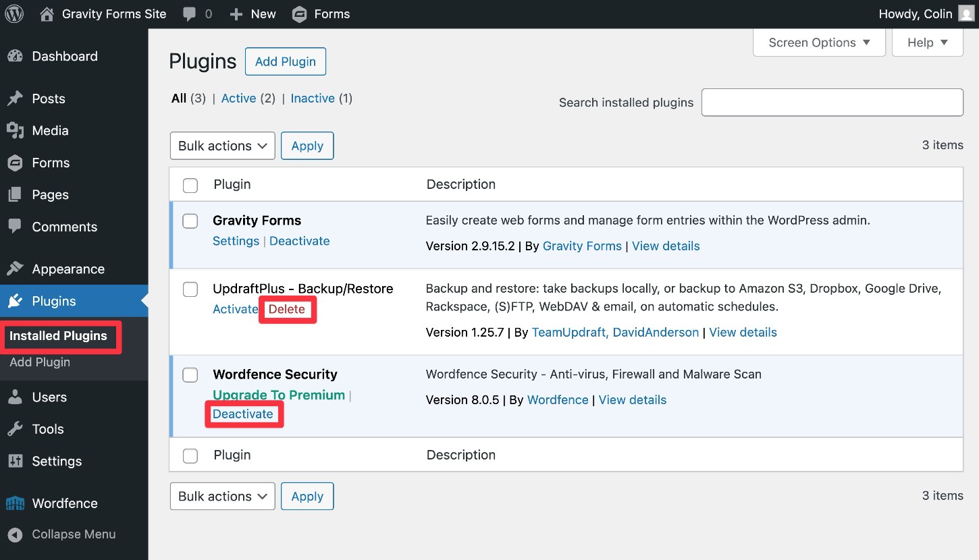Filter plugins by the Inactive tab

click(x=313, y=99)
